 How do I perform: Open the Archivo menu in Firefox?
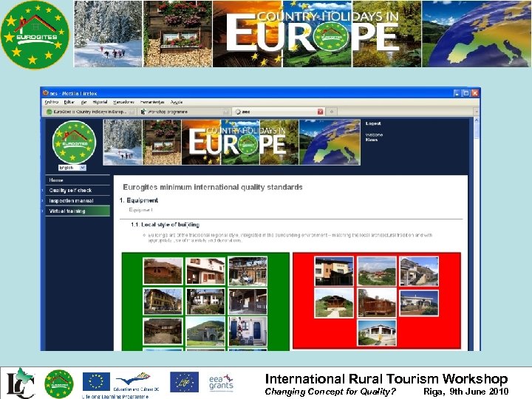point(52,102)
